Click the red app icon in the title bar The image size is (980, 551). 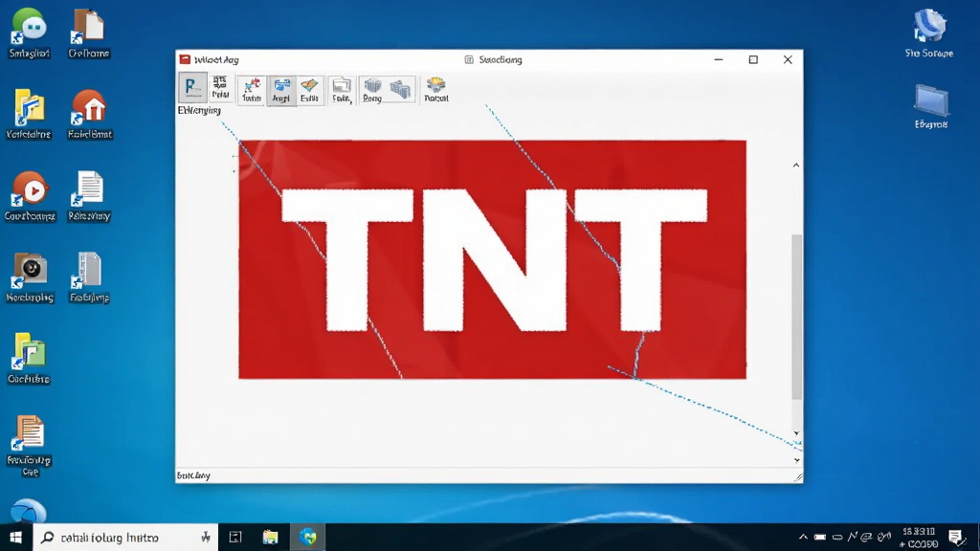click(185, 59)
